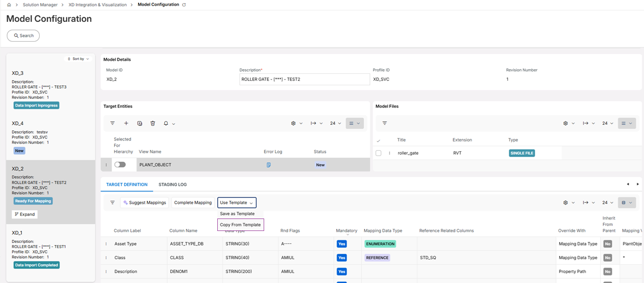Open the Sort by dropdown
The image size is (644, 283).
[79, 59]
